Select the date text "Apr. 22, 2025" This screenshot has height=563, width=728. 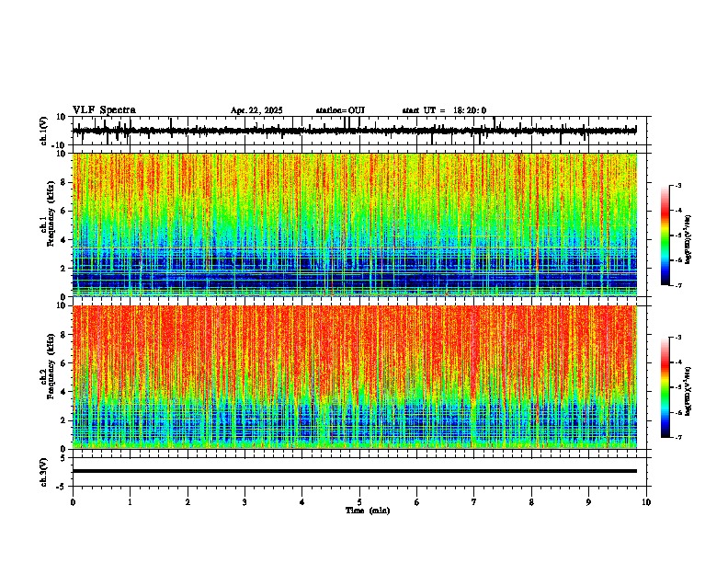tap(256, 110)
